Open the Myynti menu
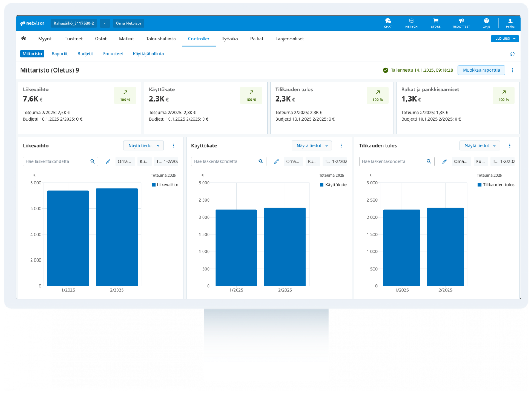Viewport: 532px width, 394px height. point(45,39)
